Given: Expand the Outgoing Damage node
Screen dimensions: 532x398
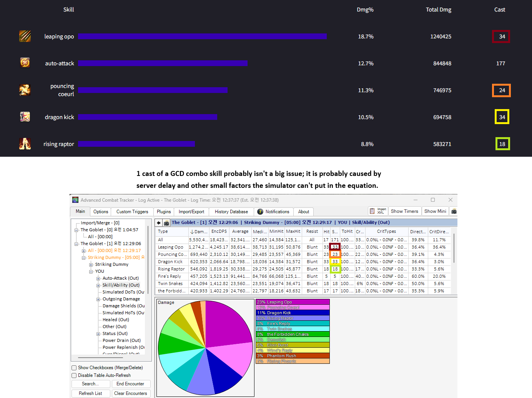Looking at the screenshot, I should tap(98, 299).
